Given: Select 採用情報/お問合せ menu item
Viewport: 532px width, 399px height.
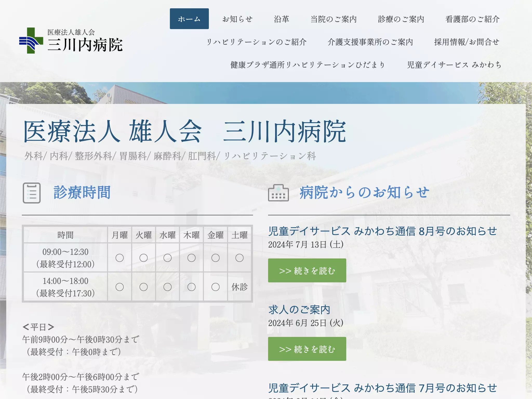Looking at the screenshot, I should point(467,42).
